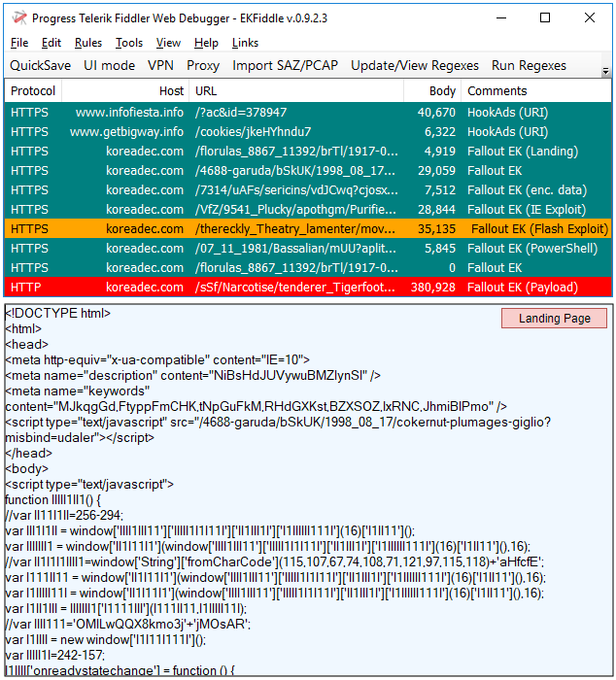Sort by the URL column header

(296, 91)
